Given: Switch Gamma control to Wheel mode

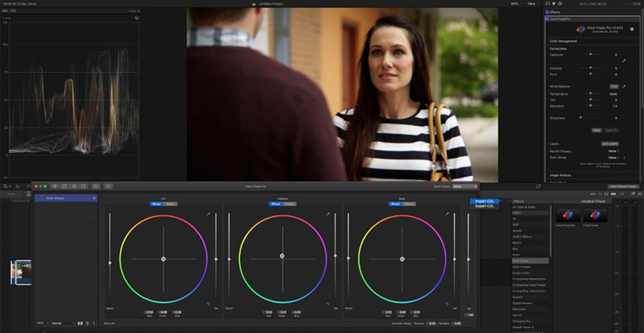Looking at the screenshot, I should tap(276, 204).
